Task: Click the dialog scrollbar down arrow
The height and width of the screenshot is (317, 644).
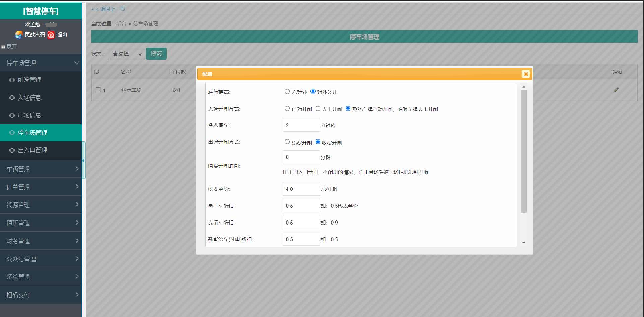Action: [523, 243]
